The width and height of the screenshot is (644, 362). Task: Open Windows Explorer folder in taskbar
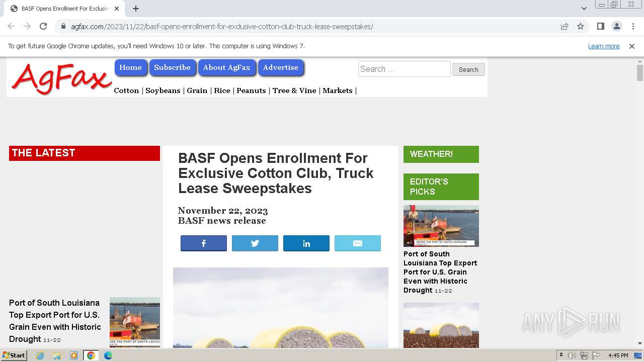coord(57,355)
